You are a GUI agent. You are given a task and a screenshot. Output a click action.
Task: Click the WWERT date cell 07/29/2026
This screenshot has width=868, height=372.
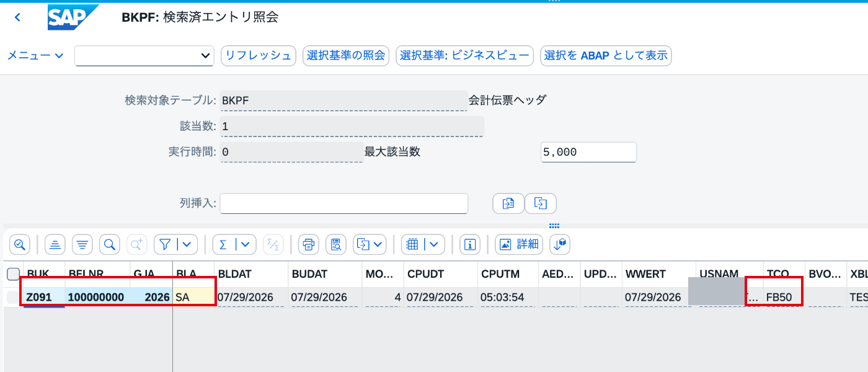point(658,298)
